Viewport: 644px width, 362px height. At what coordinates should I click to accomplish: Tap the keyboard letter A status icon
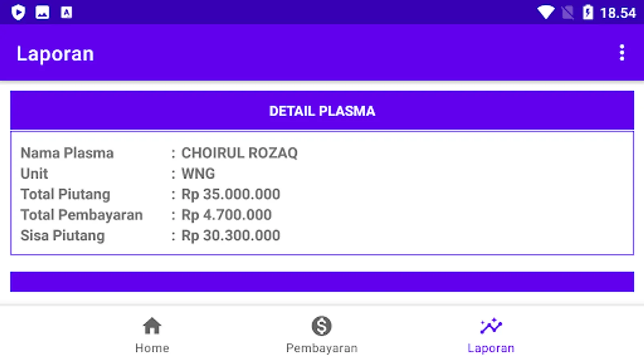(66, 12)
